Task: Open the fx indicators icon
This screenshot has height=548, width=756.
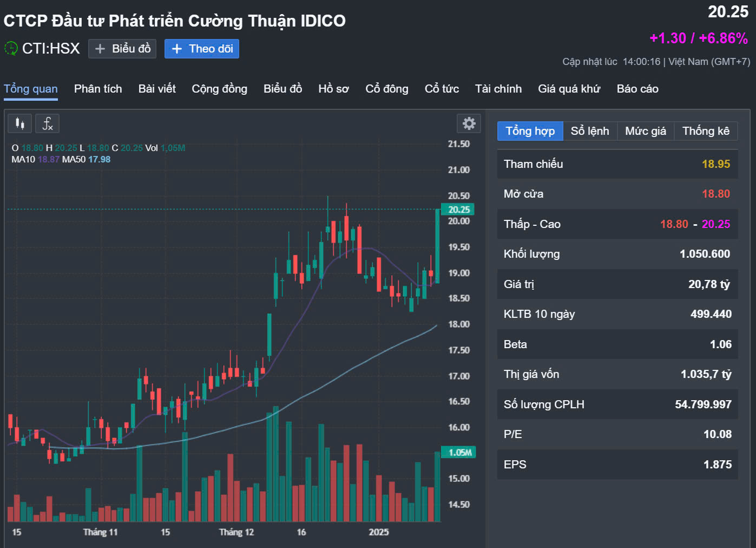Action: tap(48, 123)
